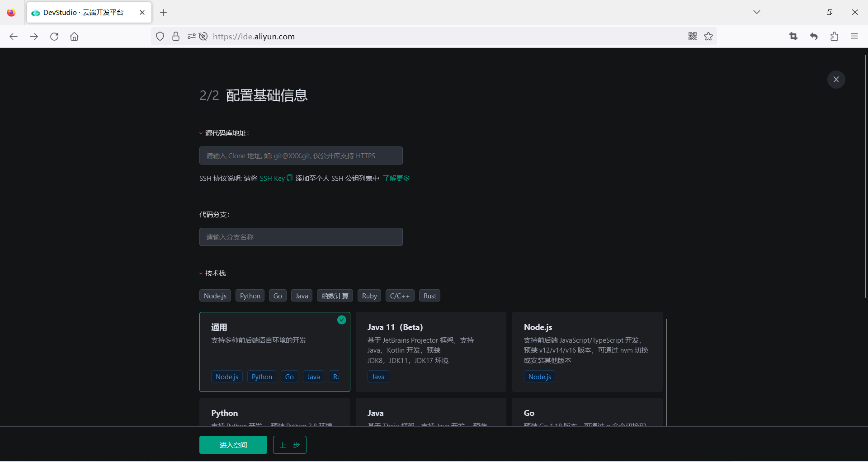Filter tech stack by Java tag
Viewport: 868px width, 462px height.
point(302,296)
